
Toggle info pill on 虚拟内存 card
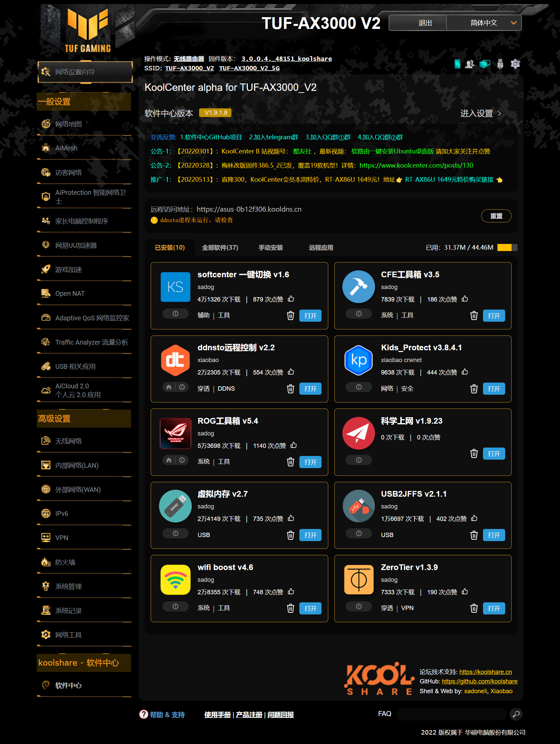pos(175,533)
